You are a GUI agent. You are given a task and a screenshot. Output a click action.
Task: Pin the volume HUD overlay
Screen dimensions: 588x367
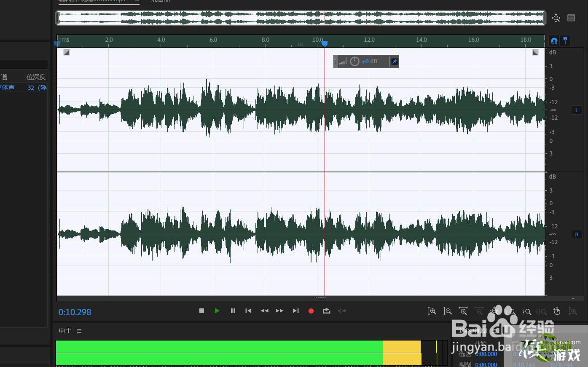(394, 62)
